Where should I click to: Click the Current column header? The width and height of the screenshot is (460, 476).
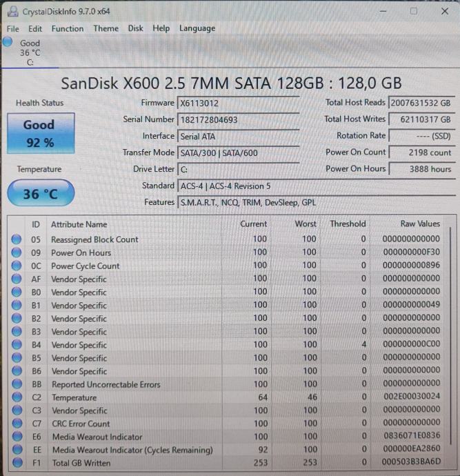(253, 224)
